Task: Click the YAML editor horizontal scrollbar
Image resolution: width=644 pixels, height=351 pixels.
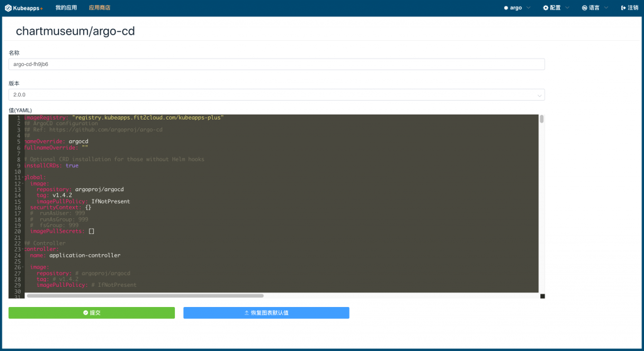Action: click(145, 296)
